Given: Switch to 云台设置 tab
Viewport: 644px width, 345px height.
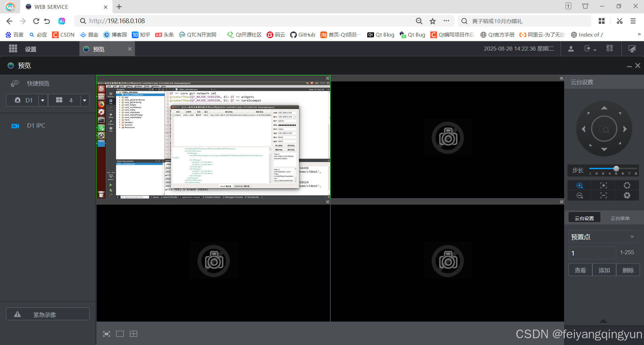Looking at the screenshot, I should 584,218.
